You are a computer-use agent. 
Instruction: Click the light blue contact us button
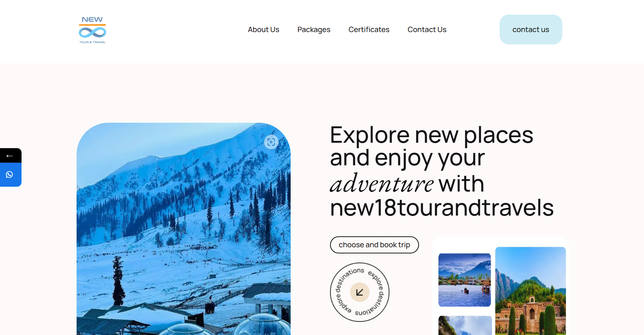click(x=531, y=29)
